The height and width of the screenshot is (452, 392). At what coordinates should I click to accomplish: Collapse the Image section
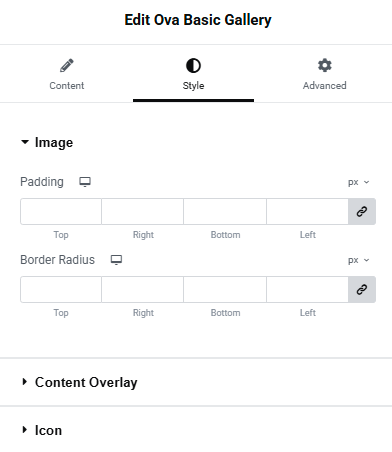click(47, 143)
